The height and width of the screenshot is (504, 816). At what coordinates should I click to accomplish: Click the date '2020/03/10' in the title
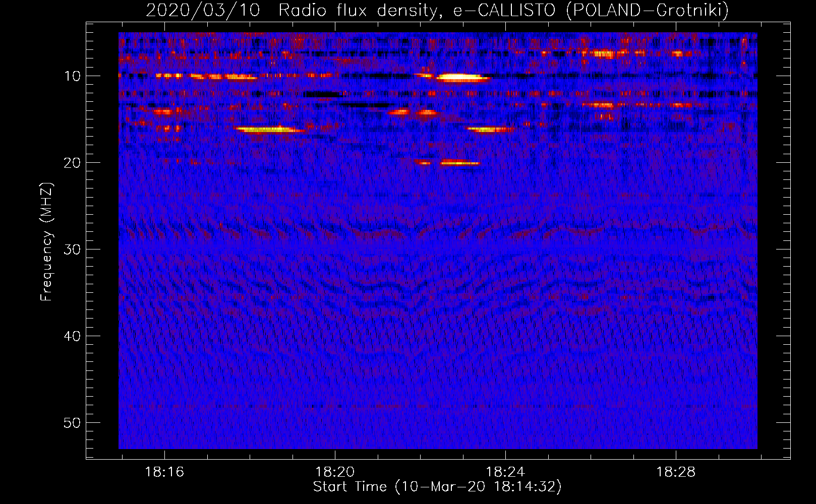tap(203, 11)
